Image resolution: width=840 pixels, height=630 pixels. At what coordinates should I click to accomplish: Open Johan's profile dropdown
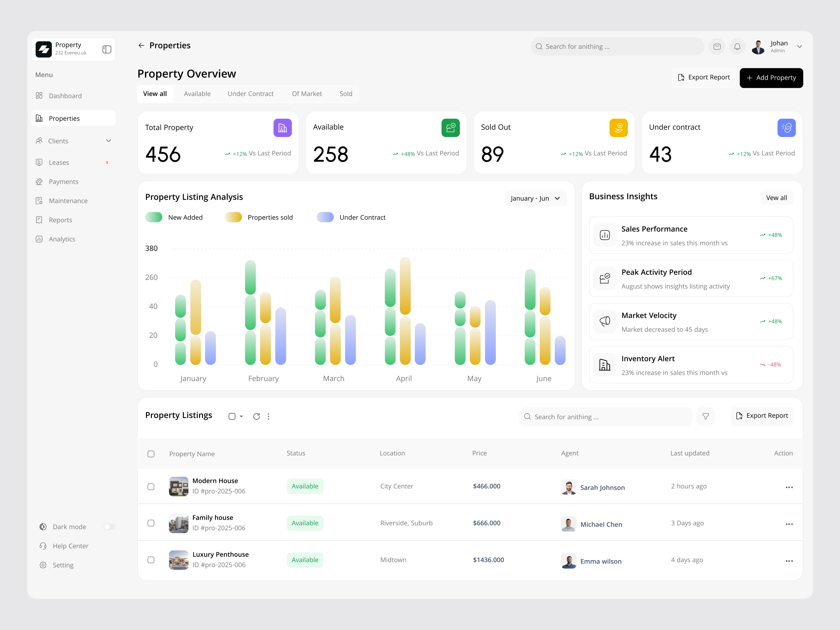tap(799, 46)
